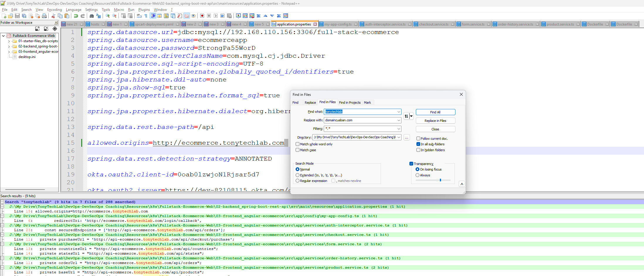
Task: Open the Plugins menu
Action: [x=144, y=10]
